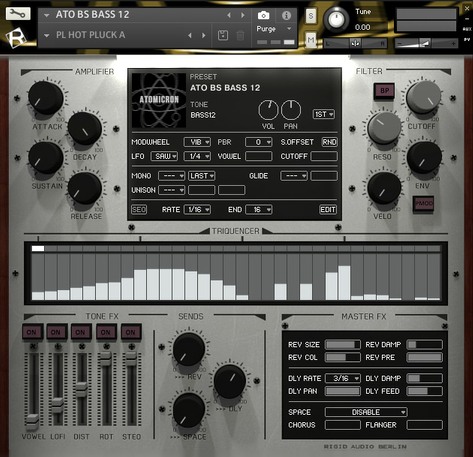This screenshot has height=457, width=473.
Task: Open the PBR value dropdown
Action: [x=259, y=142]
